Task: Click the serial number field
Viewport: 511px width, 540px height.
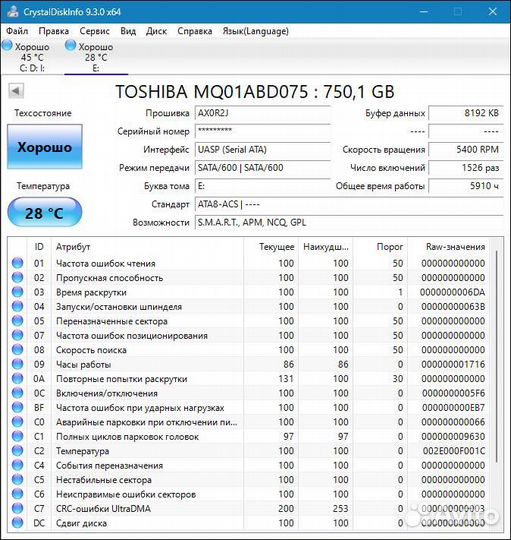Action: point(263,131)
